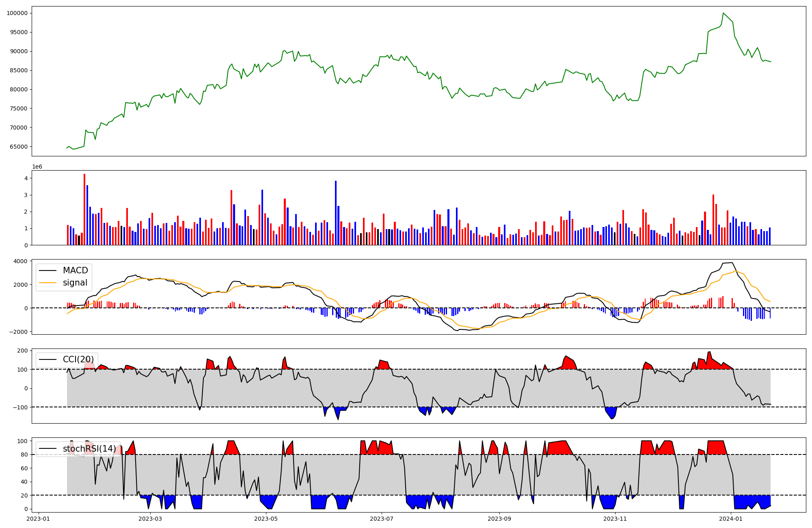The width and height of the screenshot is (812, 528).
Task: Click the green price line's highest peak
Action: click(723, 13)
